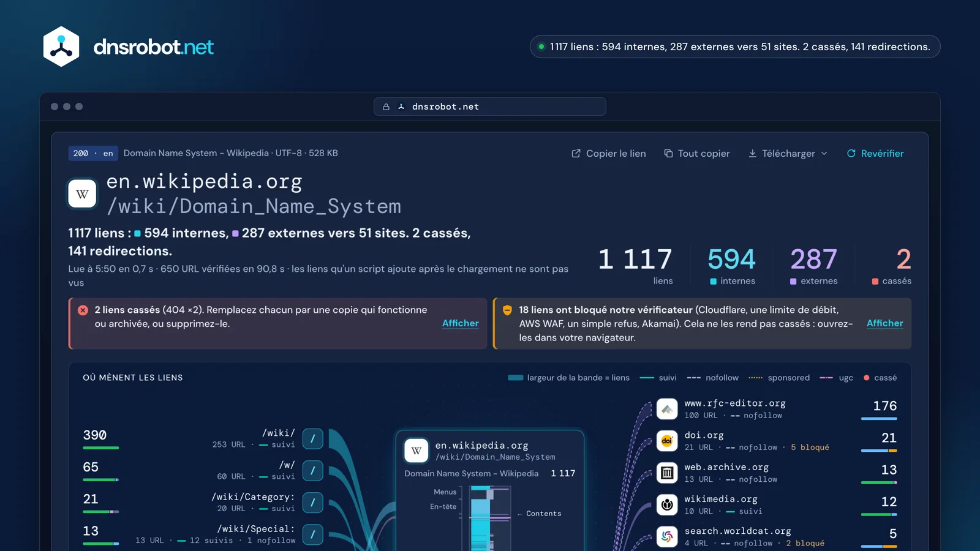Click the Wikipedia W icon in the center flow card
The width and height of the screenshot is (980, 551).
[417, 451]
